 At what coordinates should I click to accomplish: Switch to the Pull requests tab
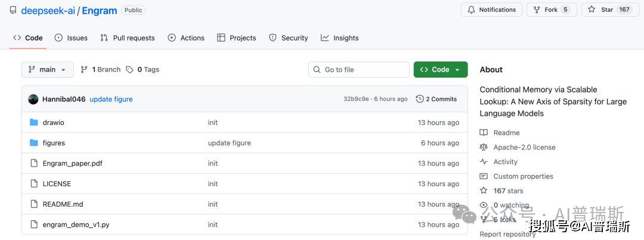click(128, 38)
